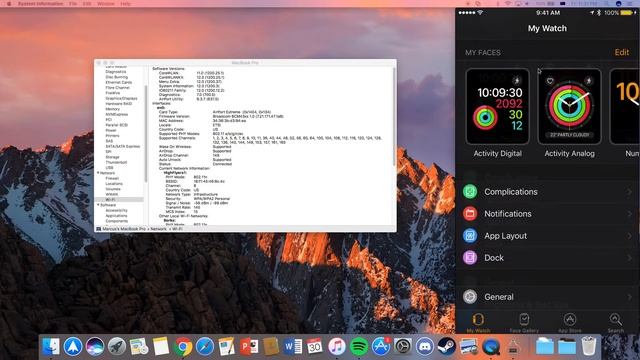
Task: Open Safari compass icon in the dock
Action: [205, 347]
